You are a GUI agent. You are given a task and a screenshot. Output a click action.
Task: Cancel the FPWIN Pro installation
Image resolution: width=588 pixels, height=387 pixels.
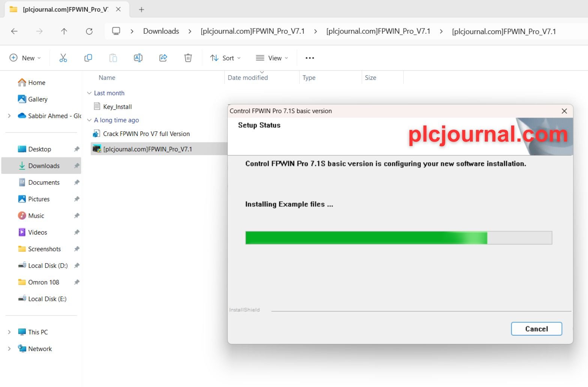(x=536, y=329)
